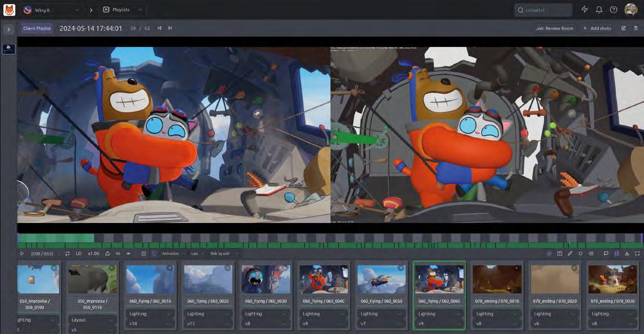This screenshot has height=334, width=644.
Task: Open the help question mark icon
Action: 613,10
